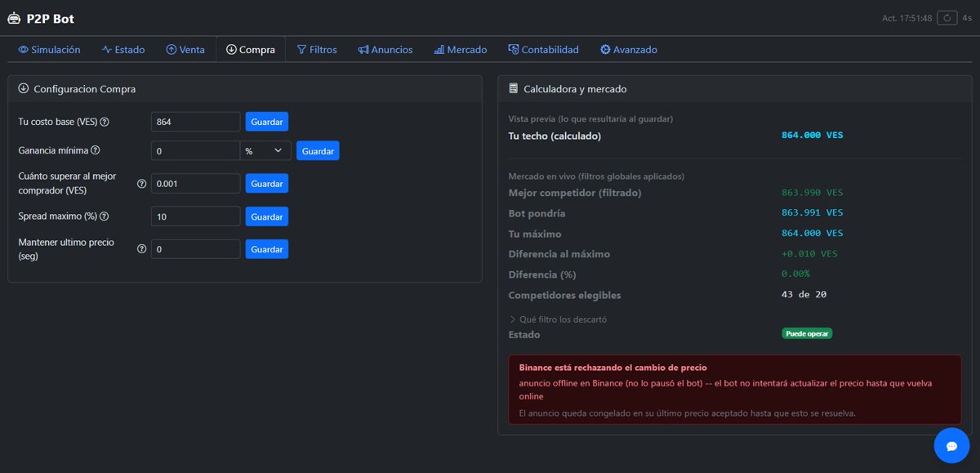The width and height of the screenshot is (980, 473).
Task: Click the Puede operar status badge
Action: [807, 333]
